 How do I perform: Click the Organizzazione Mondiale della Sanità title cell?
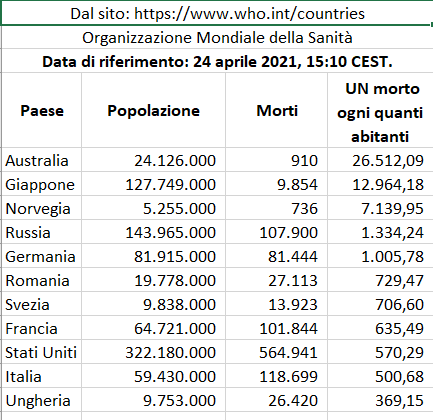(x=217, y=37)
